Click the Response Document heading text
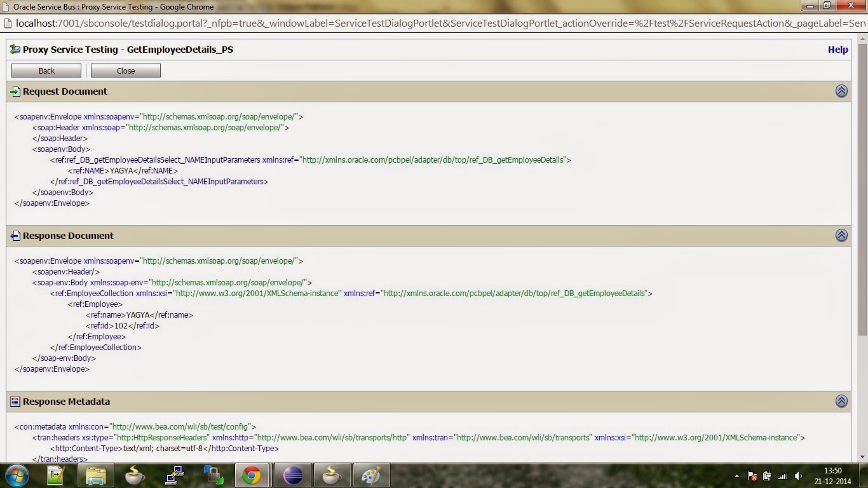This screenshot has height=488, width=868. coord(68,236)
